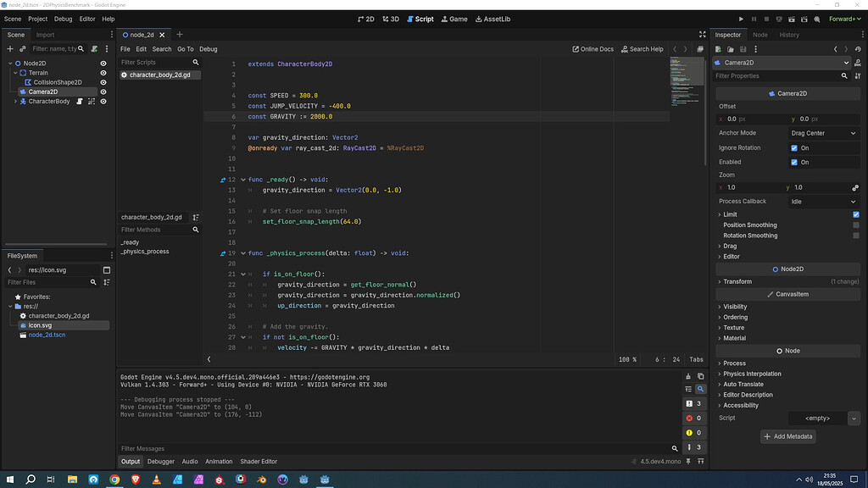Open the Project menu
The height and width of the screenshot is (488, 868).
[36, 18]
